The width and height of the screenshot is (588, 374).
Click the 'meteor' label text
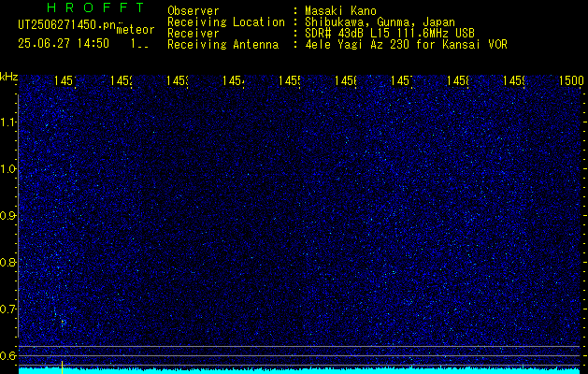[136, 30]
